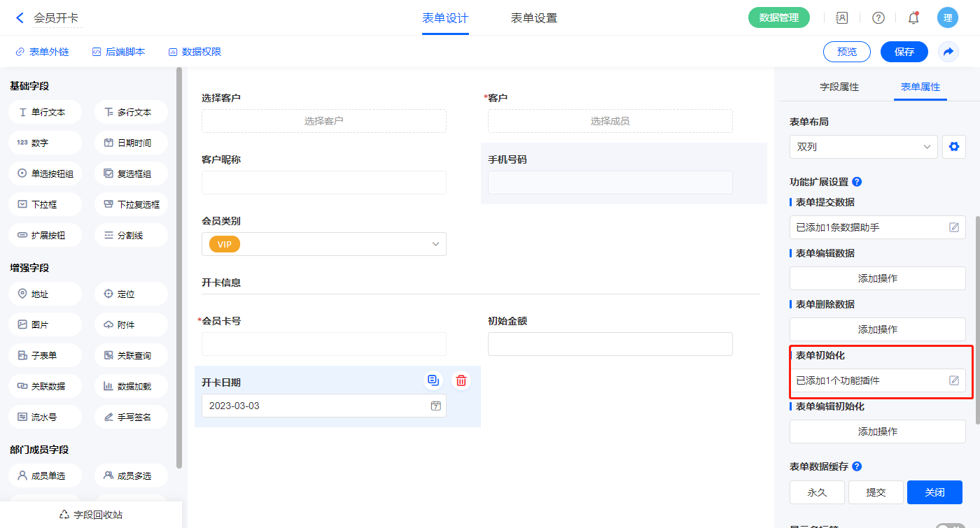980x528 pixels.
Task: Open layout settings gear icon
Action: (953, 147)
